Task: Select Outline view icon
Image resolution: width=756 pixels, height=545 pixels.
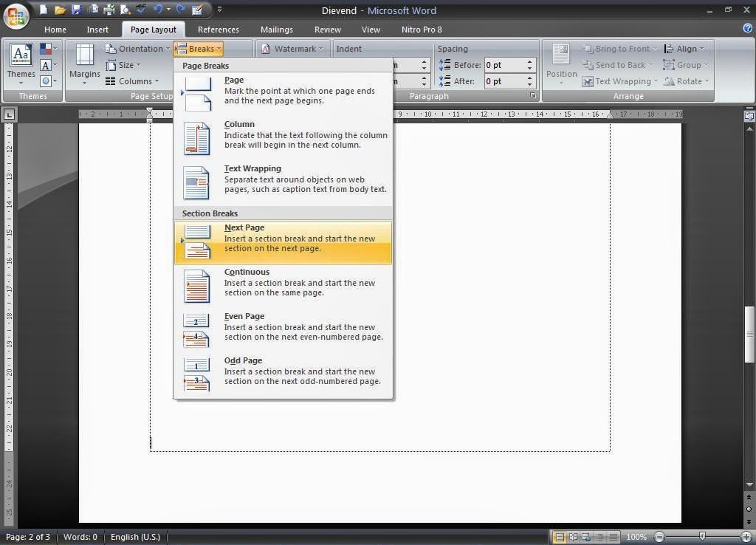Action: [x=599, y=537]
